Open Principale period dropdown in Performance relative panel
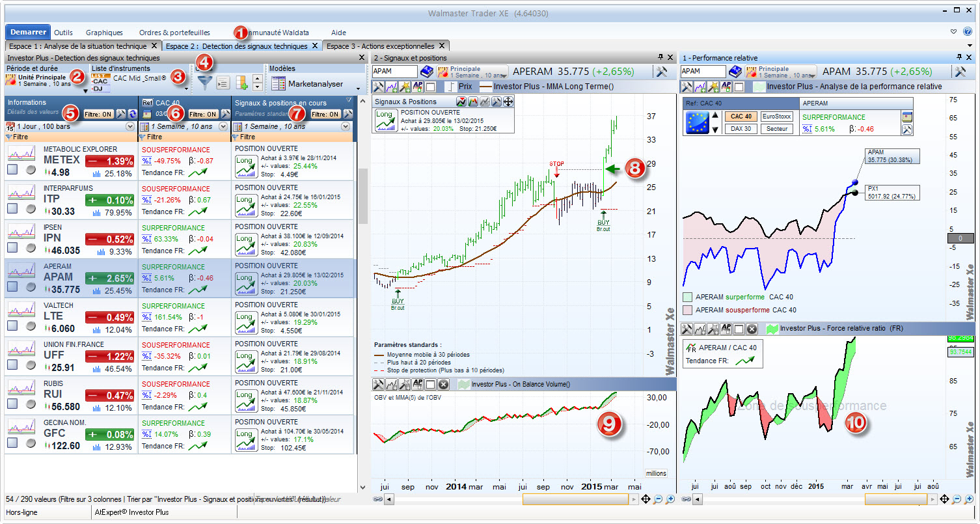 [x=782, y=72]
